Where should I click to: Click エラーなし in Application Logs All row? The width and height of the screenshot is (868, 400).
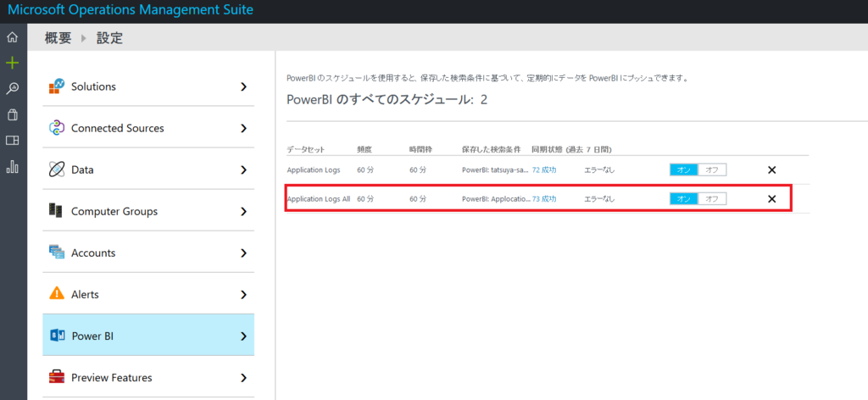point(599,199)
